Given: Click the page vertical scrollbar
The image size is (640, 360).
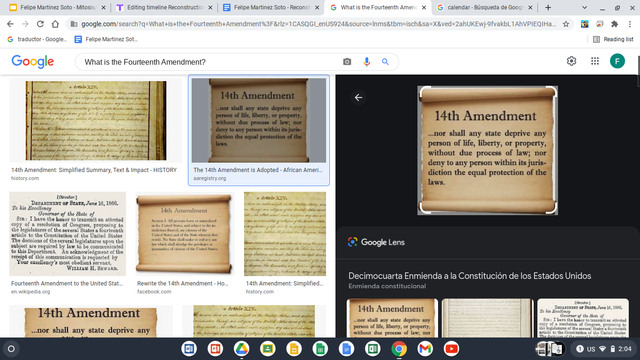Looking at the screenshot, I should (638, 71).
